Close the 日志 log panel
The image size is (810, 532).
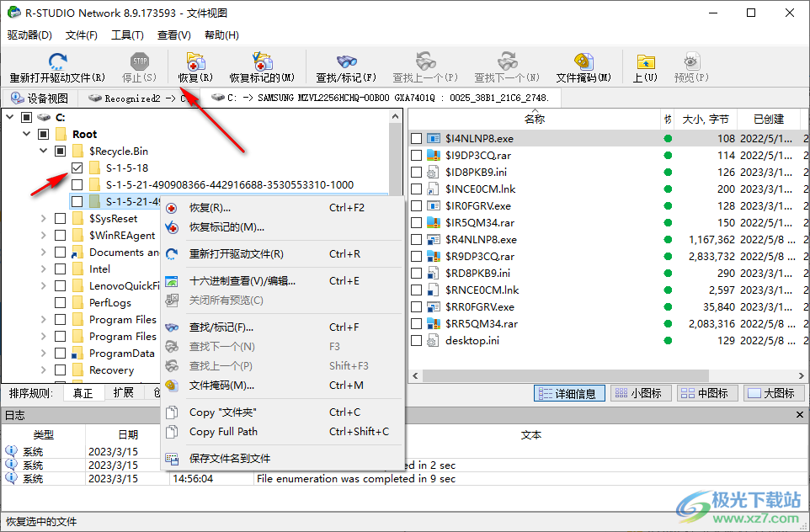800,415
